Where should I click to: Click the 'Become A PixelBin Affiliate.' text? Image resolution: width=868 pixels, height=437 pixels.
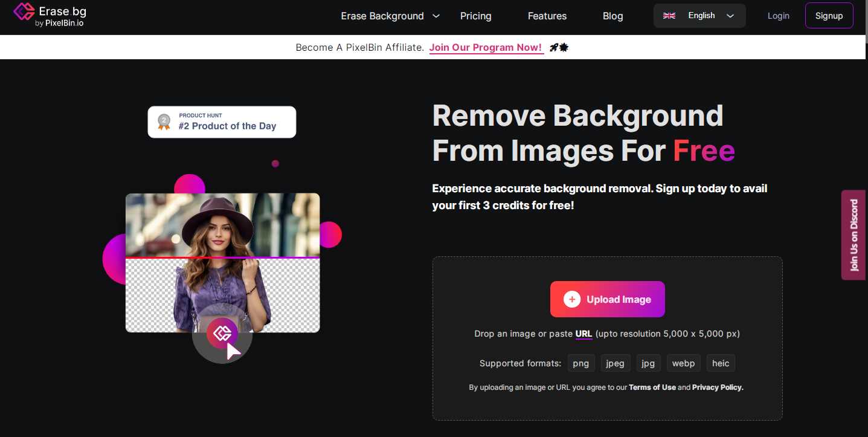(x=359, y=47)
